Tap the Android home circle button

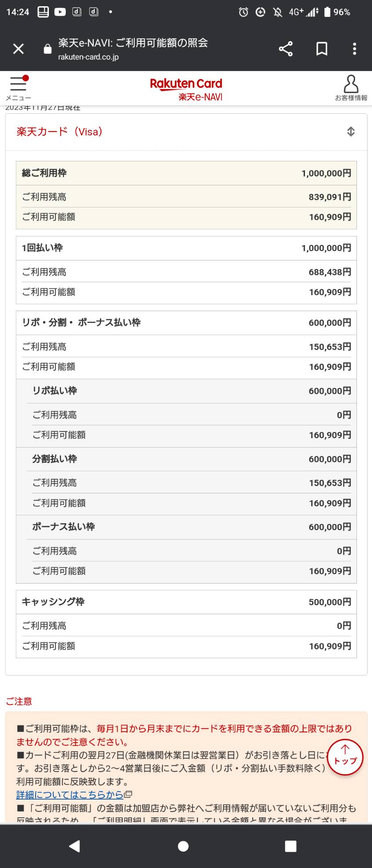183,846
